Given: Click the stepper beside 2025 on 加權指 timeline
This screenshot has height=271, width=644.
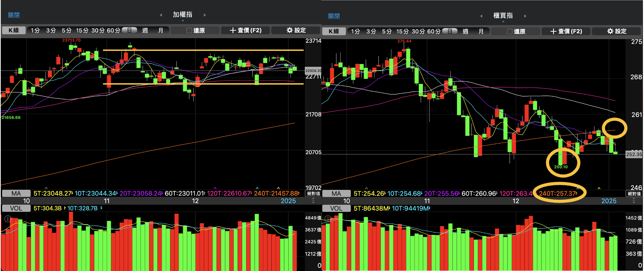Looking at the screenshot, I should click(x=313, y=201).
